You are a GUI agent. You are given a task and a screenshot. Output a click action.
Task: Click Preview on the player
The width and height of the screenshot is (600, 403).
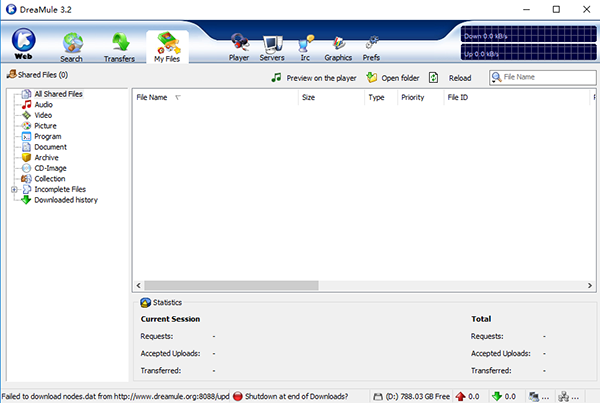315,78
